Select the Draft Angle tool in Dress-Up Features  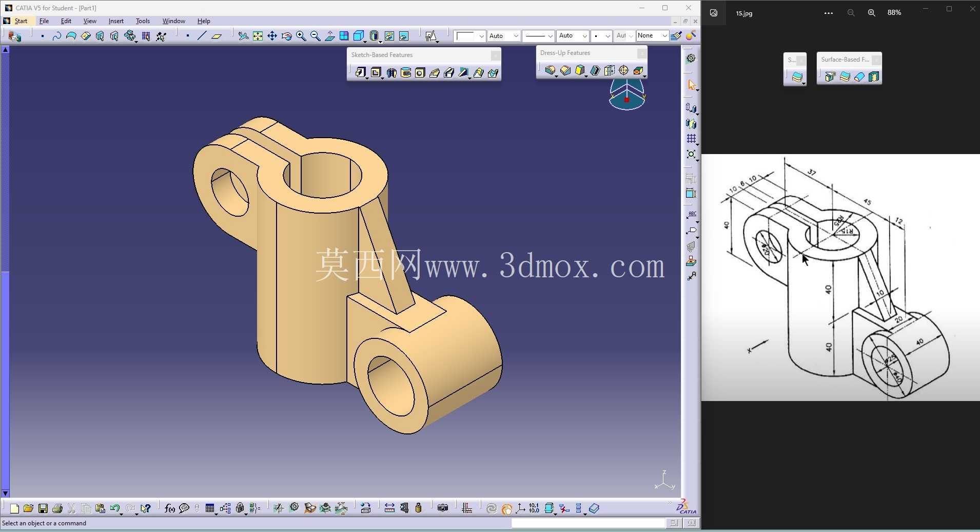580,70
